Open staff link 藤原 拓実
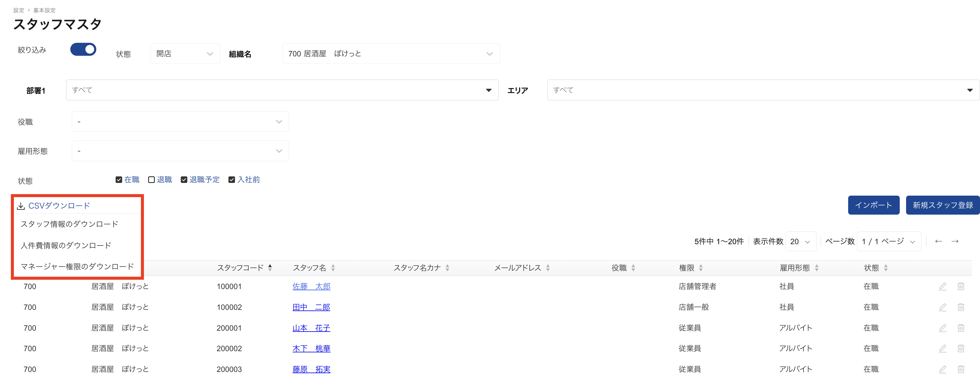This screenshot has height=381, width=980. point(311,369)
